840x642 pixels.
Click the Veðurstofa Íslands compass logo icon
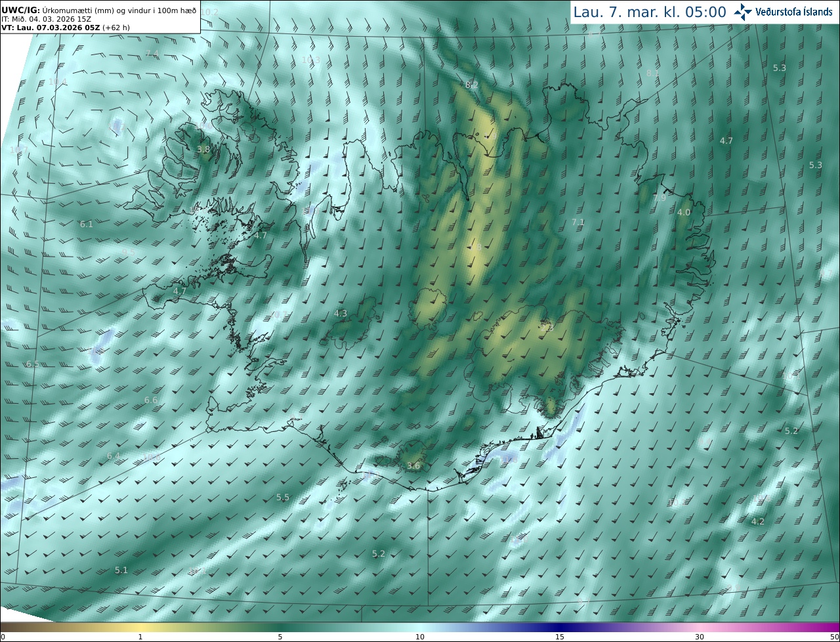coord(744,12)
